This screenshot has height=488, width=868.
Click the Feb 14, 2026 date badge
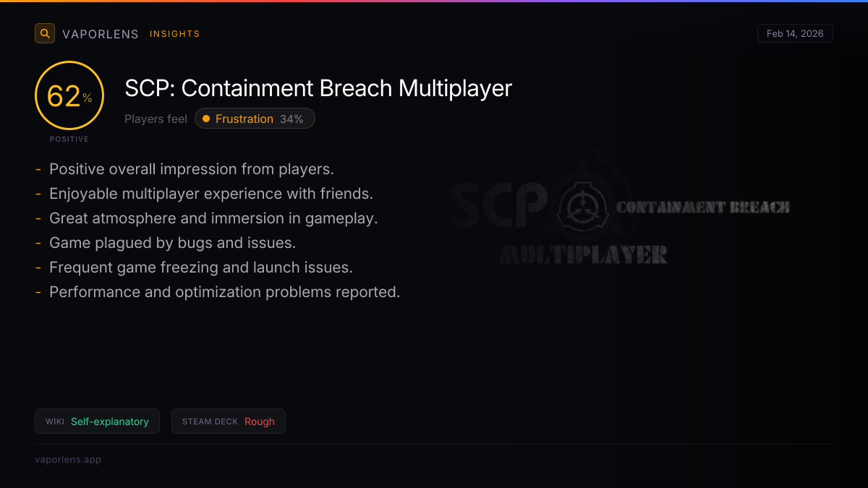(794, 33)
